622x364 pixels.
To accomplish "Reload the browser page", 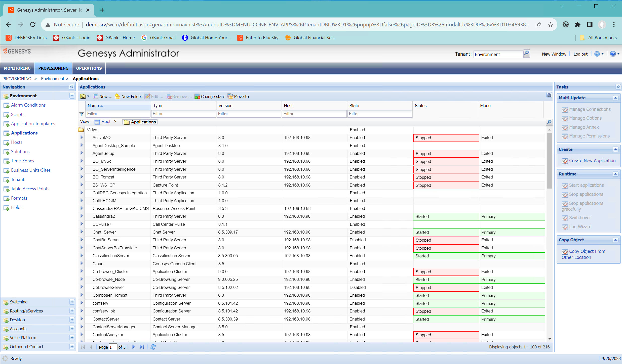I will click(x=33, y=24).
